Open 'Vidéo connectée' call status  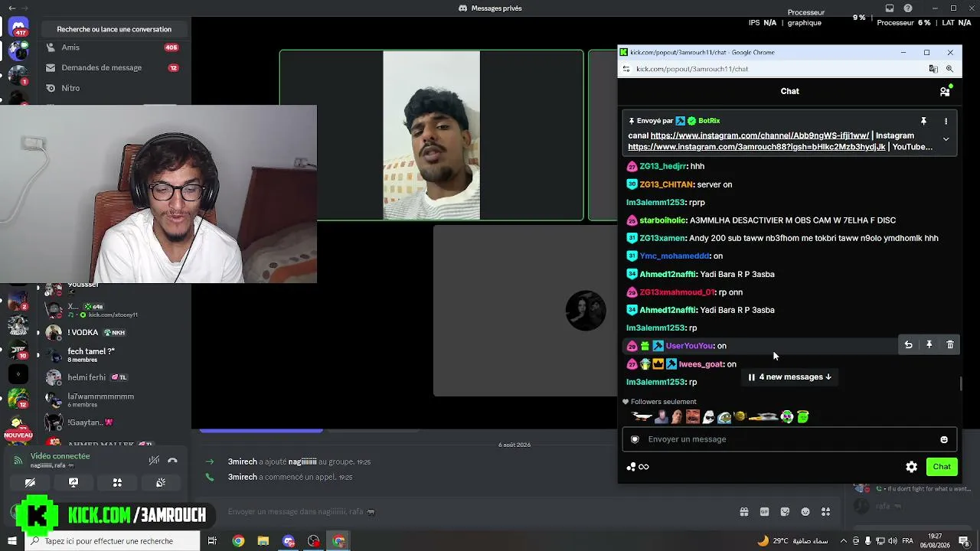(60, 456)
